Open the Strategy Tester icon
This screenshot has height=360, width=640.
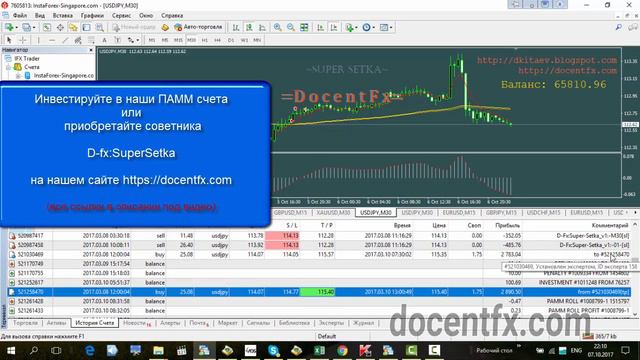tap(100, 27)
